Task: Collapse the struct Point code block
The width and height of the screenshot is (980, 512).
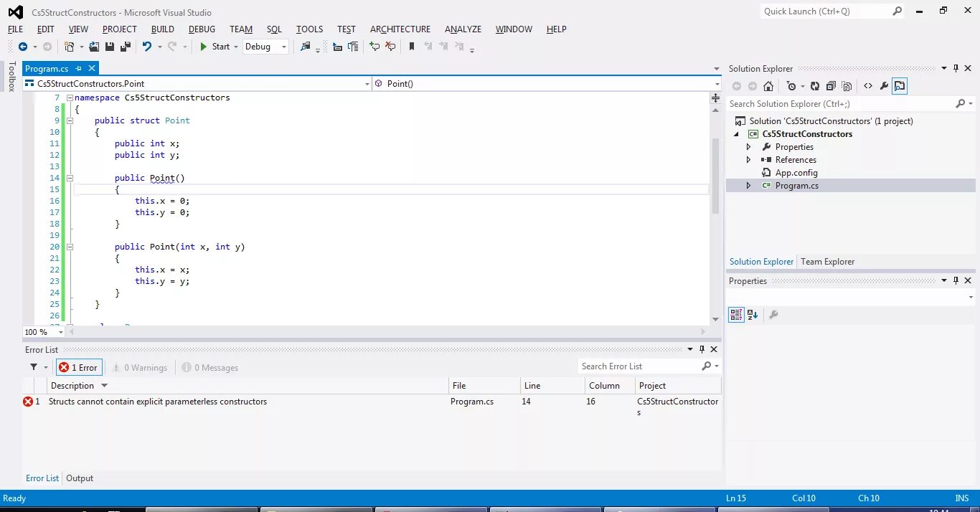Action: click(70, 120)
